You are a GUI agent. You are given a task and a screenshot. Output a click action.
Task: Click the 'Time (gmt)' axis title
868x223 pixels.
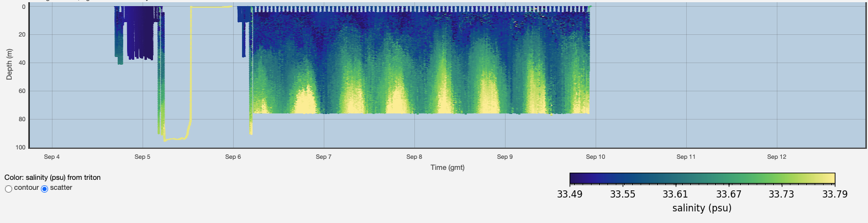pos(448,167)
